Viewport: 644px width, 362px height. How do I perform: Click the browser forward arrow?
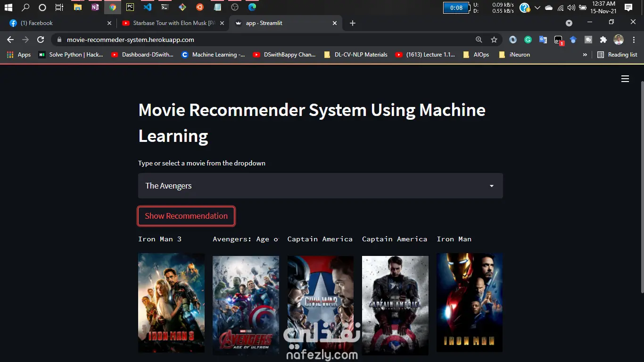coord(25,40)
